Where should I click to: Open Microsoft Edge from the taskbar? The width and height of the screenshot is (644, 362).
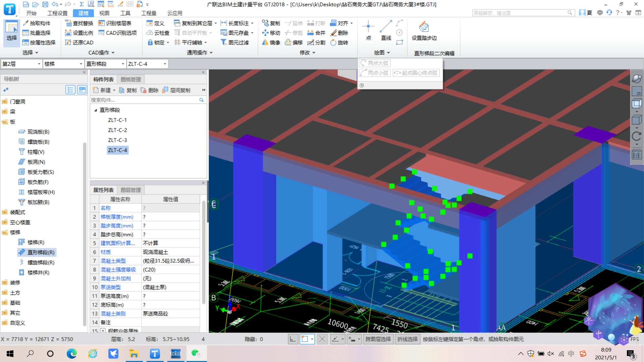[71, 354]
